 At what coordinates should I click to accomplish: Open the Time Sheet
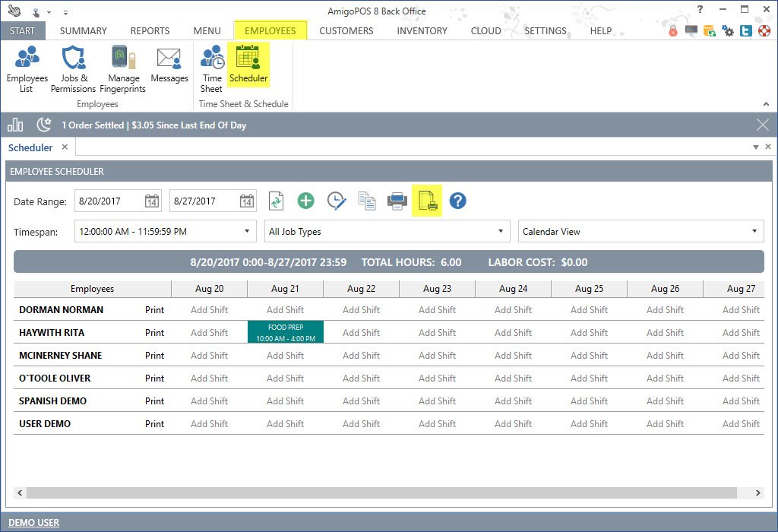tap(211, 68)
